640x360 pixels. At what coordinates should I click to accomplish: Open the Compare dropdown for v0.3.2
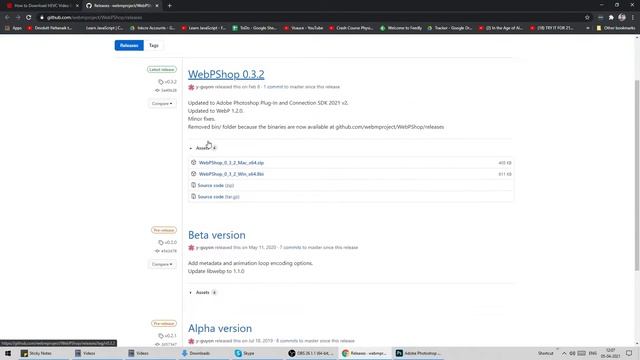[x=162, y=104]
